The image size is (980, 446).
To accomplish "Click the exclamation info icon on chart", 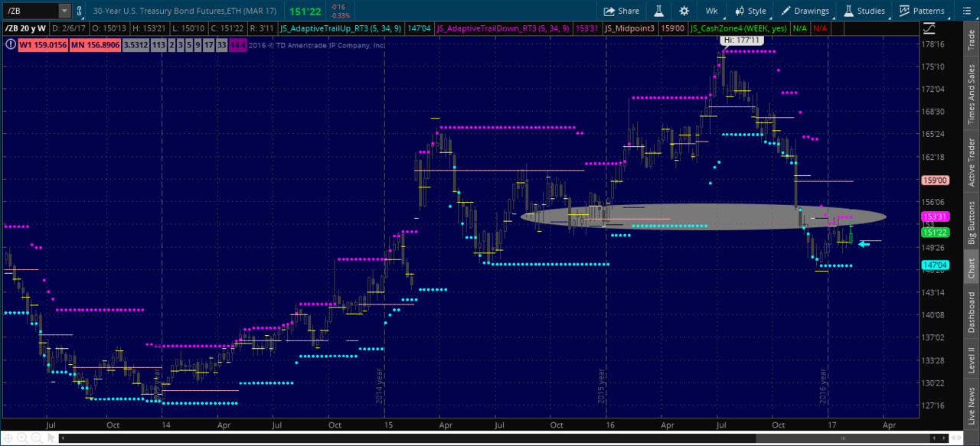I will (9, 44).
